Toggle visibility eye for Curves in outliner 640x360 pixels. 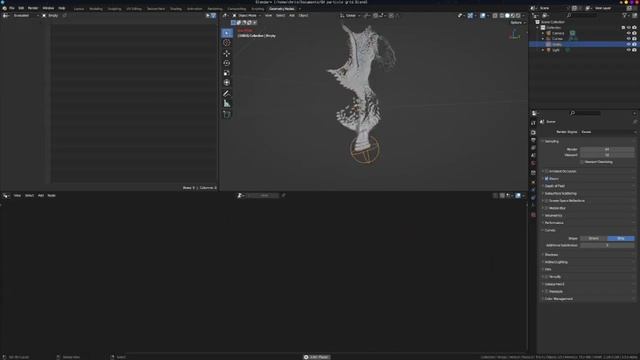coord(629,39)
